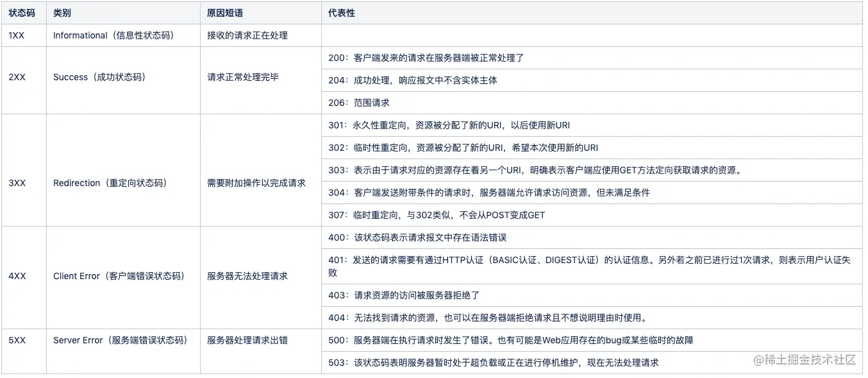Select the 303 status description row
This screenshot has width=868, height=378.
[x=592, y=170]
